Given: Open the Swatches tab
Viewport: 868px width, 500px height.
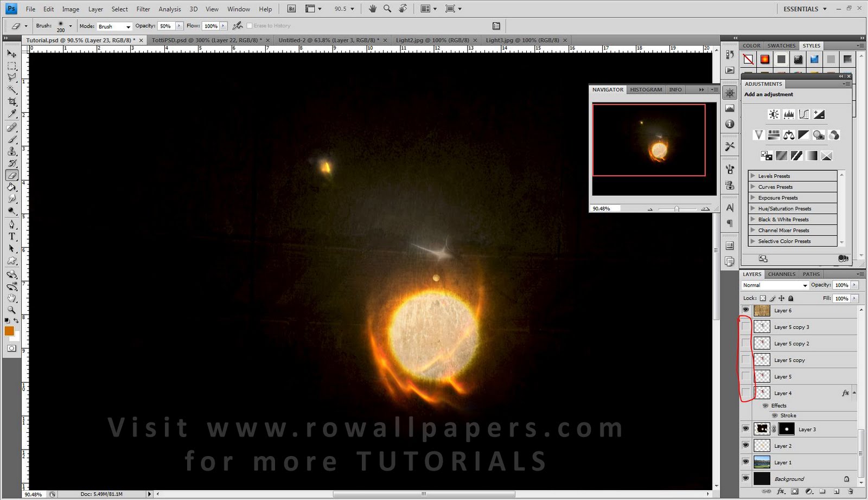Looking at the screenshot, I should pos(782,46).
